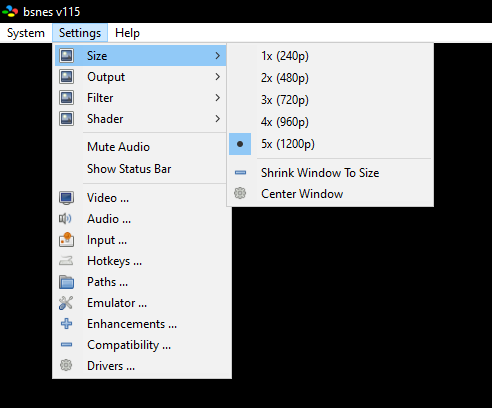Click the Paths folder icon
This screenshot has height=408, width=492.
(x=66, y=282)
